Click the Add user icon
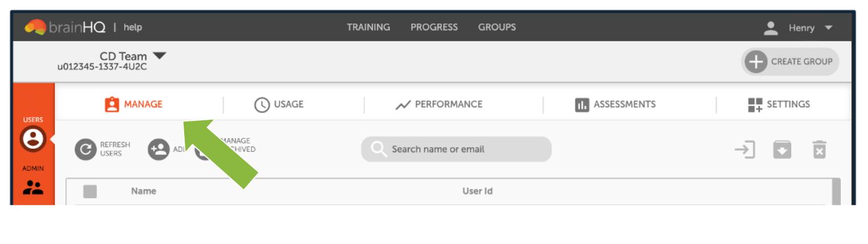This screenshot has width=868, height=244. pos(159,149)
